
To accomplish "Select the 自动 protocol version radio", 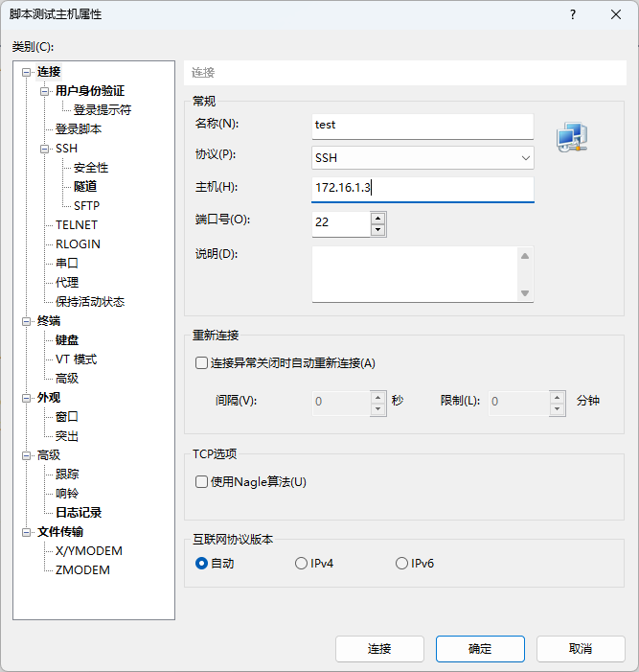I will click(x=202, y=563).
